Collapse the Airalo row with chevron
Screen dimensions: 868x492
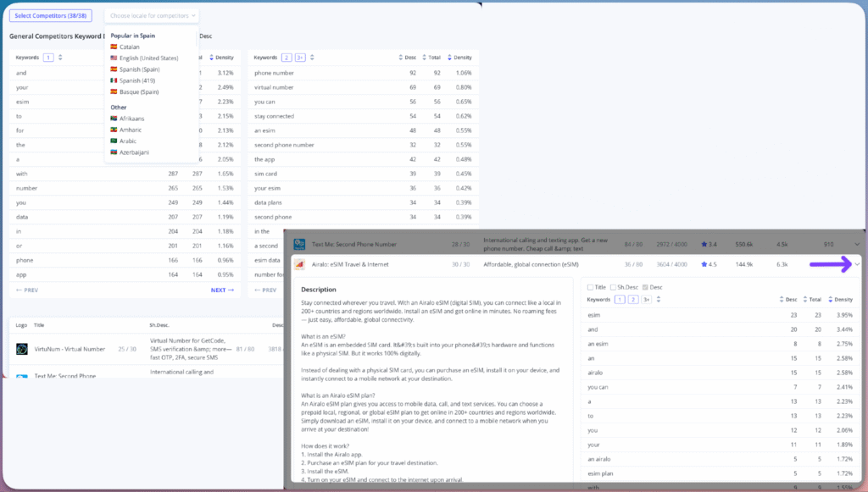(857, 264)
